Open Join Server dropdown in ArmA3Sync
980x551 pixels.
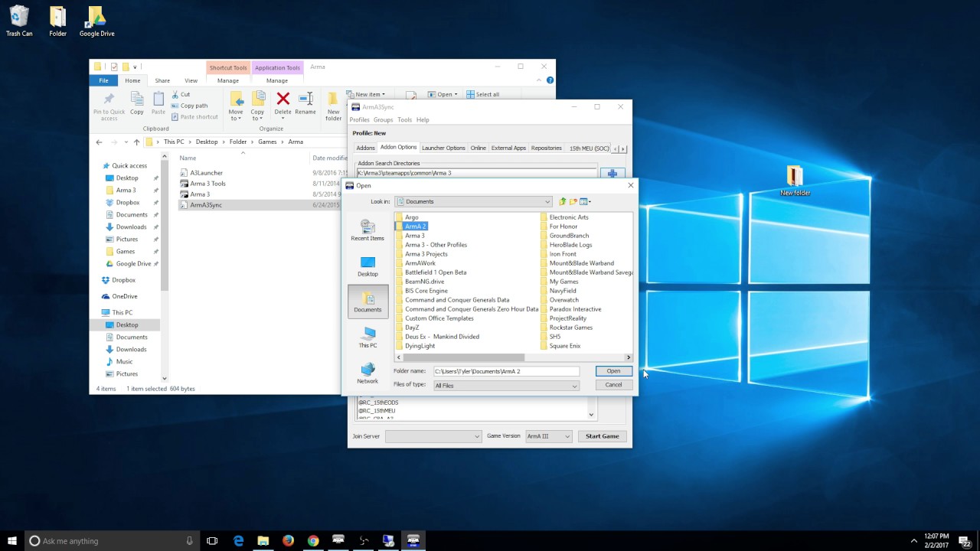coord(433,436)
